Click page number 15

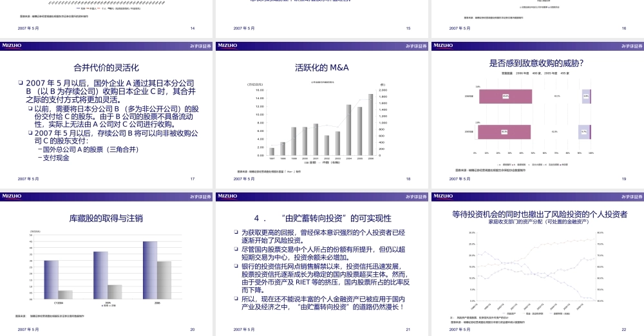pos(408,28)
